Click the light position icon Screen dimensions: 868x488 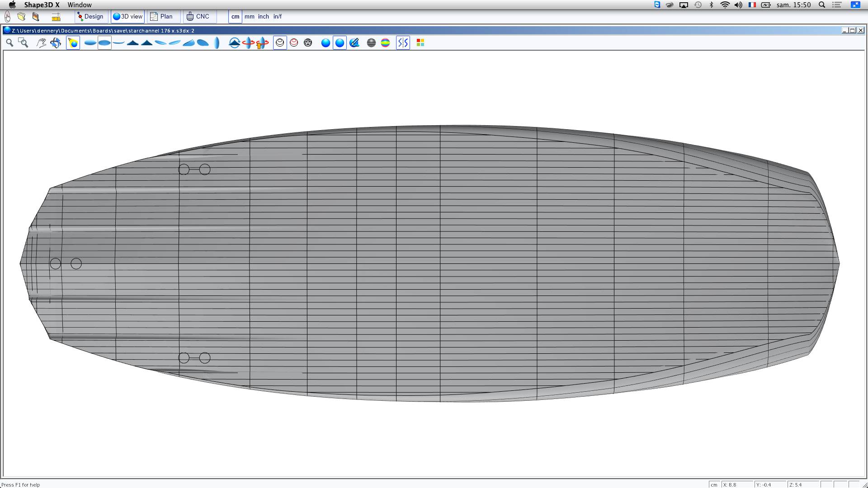[x=73, y=43]
